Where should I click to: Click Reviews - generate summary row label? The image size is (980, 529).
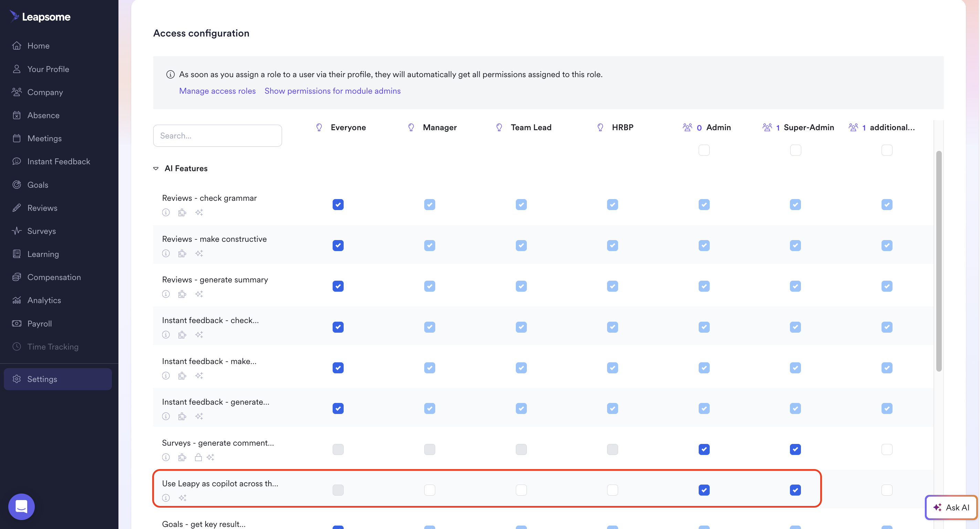click(215, 280)
